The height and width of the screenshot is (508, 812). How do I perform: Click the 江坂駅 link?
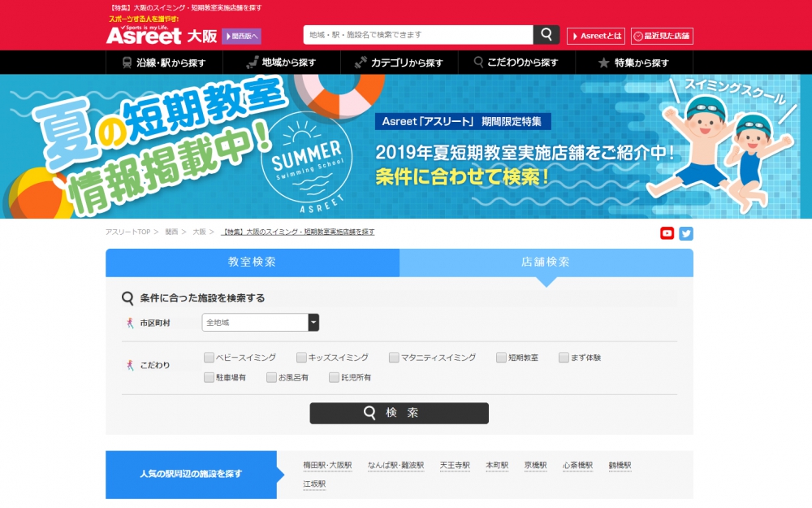[314, 484]
